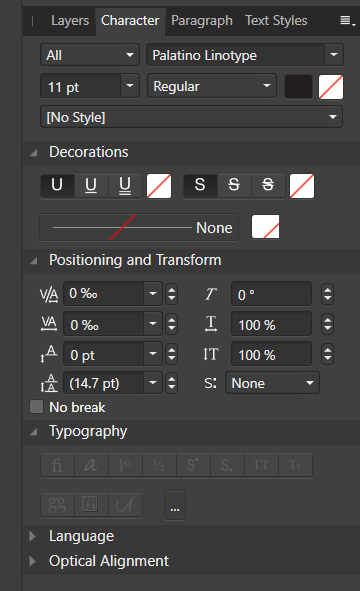Click the text stroke color swatch beside fill
The width and height of the screenshot is (360, 591).
pos(331,87)
